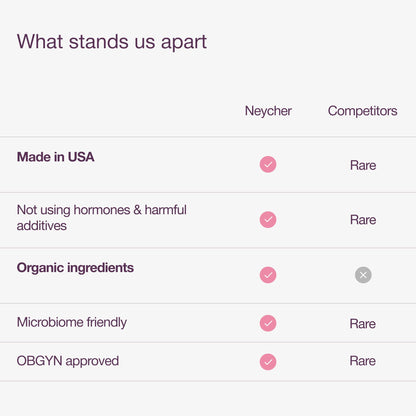The width and height of the screenshot is (416, 416).
Task: Click the word 'additives' in second row
Action: click(42, 226)
